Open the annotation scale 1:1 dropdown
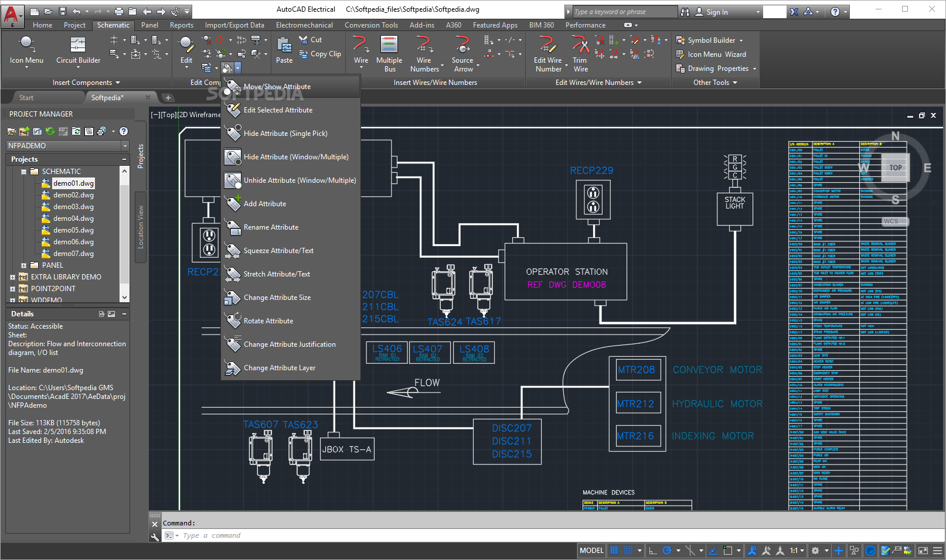 pyautogui.click(x=797, y=551)
